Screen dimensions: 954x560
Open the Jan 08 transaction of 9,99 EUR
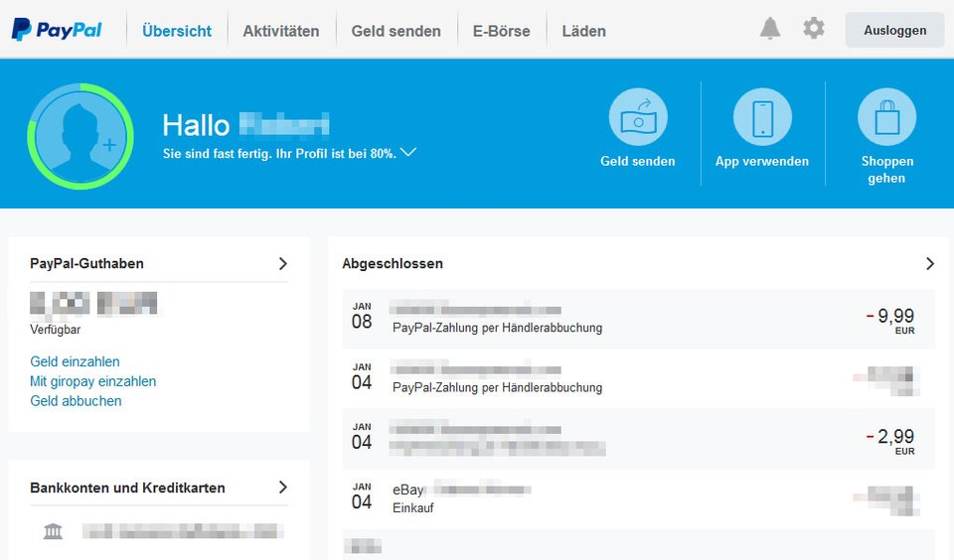coord(638,319)
